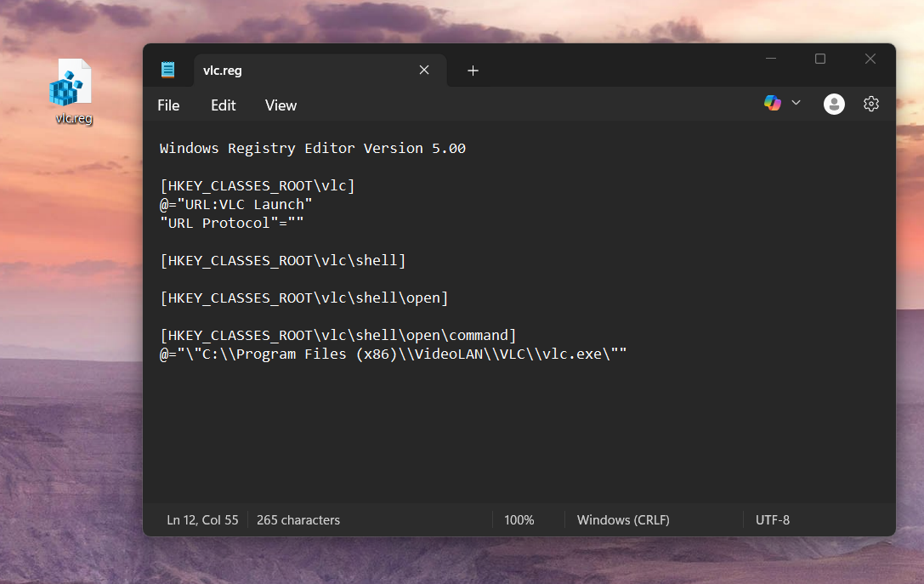924x584 pixels.
Task: Click the 265 characters status entry
Action: (x=298, y=519)
